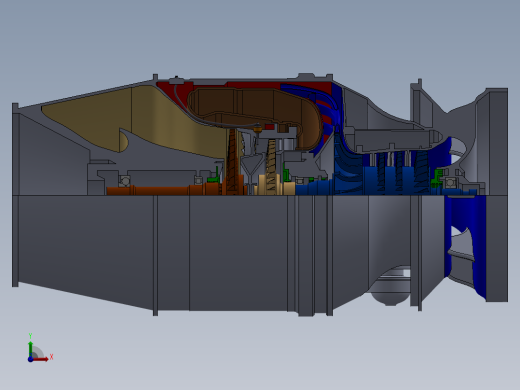The width and height of the screenshot is (520, 390).
Task: Click the blue origin sphere of the triad
Action: pos(30,359)
